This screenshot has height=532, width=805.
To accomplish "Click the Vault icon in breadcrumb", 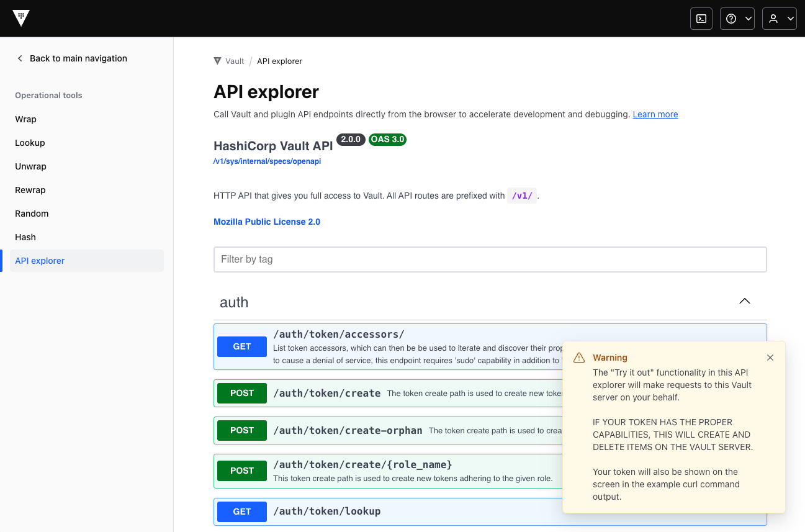I will [217, 61].
